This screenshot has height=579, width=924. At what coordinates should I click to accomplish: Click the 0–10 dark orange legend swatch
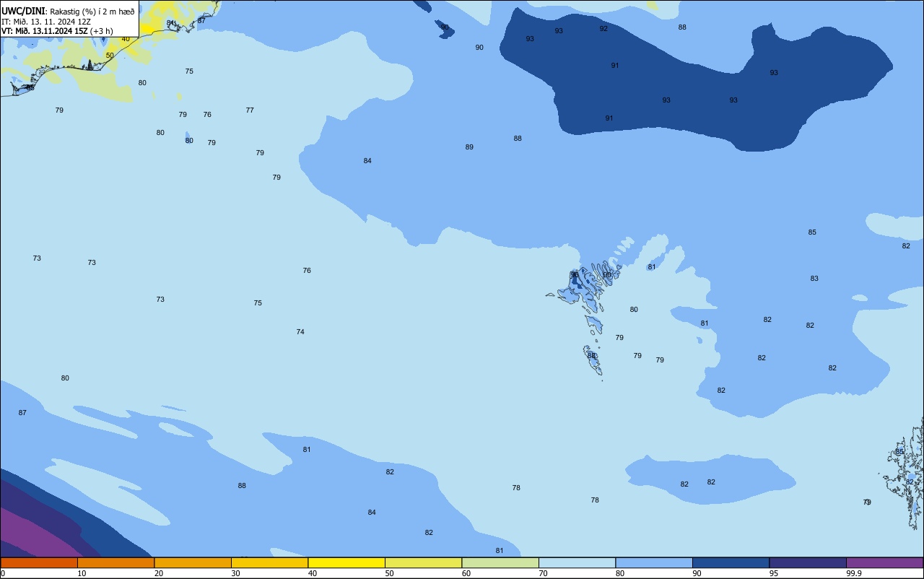click(x=39, y=562)
